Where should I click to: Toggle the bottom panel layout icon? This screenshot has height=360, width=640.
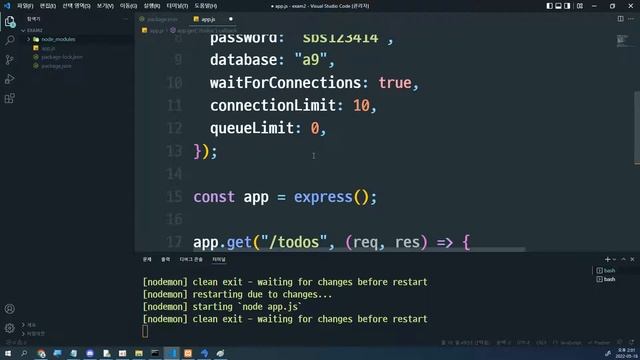click(x=558, y=6)
